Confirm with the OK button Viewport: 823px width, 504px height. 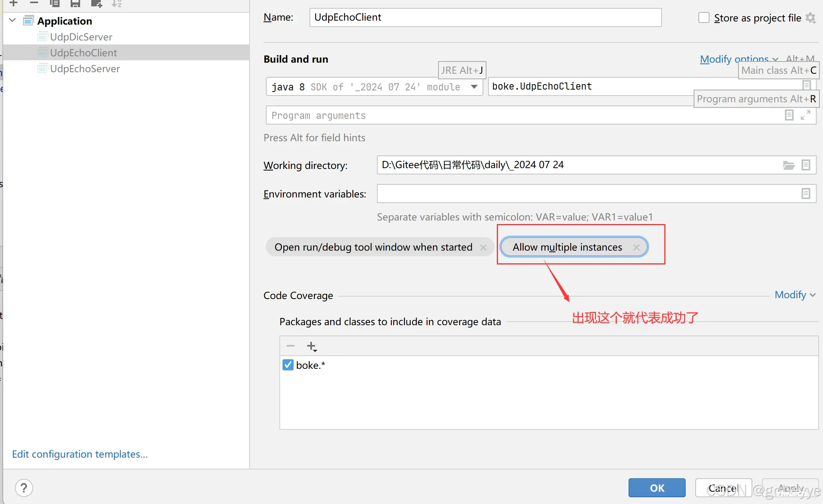click(x=657, y=488)
